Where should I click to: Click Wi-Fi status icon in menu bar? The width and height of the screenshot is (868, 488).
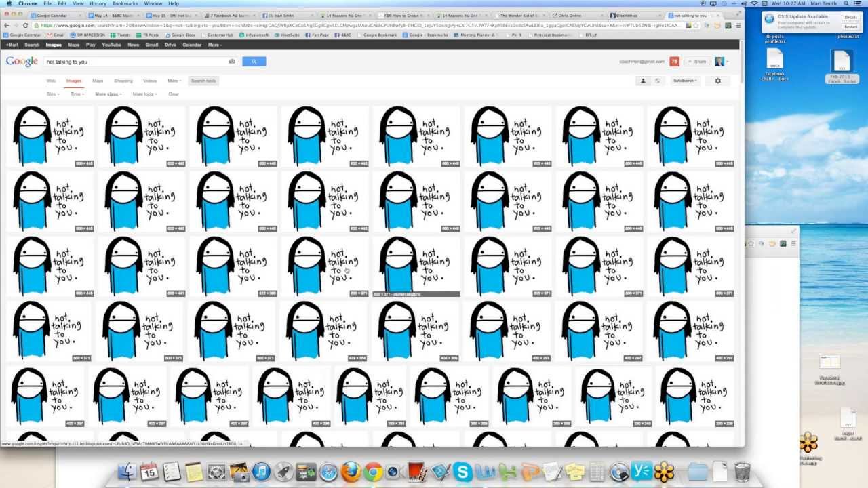click(753, 3)
